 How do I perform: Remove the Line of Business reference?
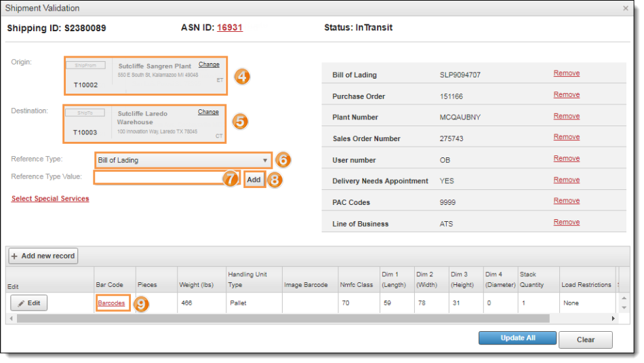pos(566,222)
